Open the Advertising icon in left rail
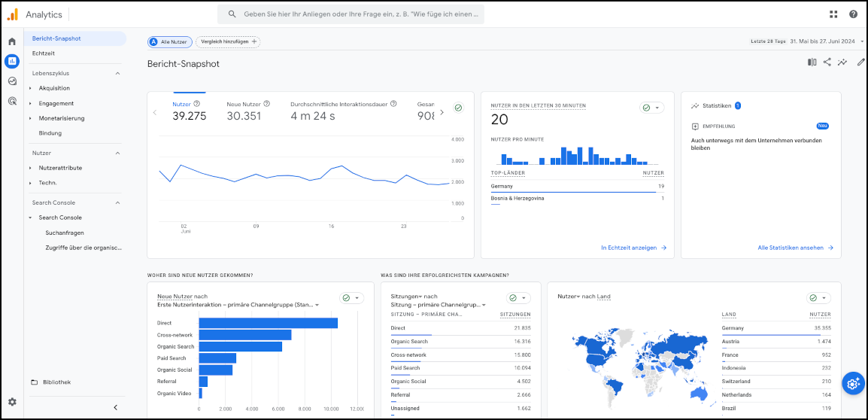868x420 pixels. [x=11, y=101]
